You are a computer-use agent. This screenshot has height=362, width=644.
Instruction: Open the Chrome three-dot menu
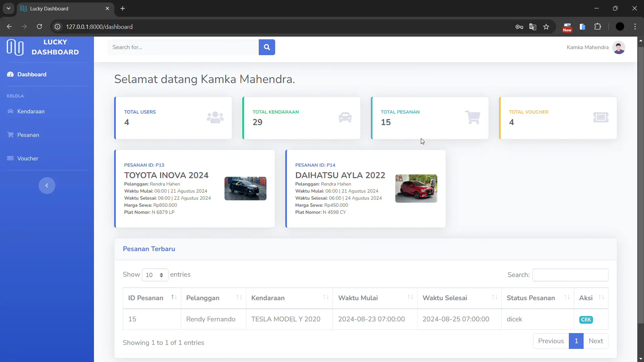635,27
